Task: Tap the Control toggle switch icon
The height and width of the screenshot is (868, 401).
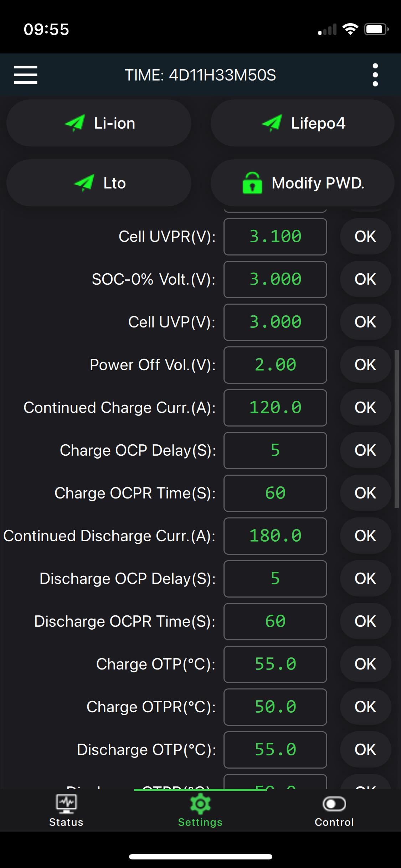Action: [x=334, y=804]
